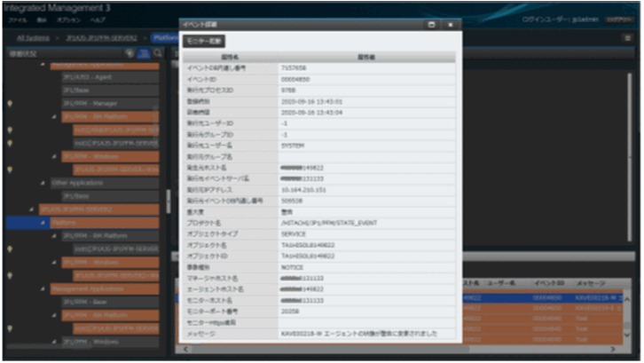Click the value 7157658 in the dialog
The image size is (644, 363).
(294, 68)
